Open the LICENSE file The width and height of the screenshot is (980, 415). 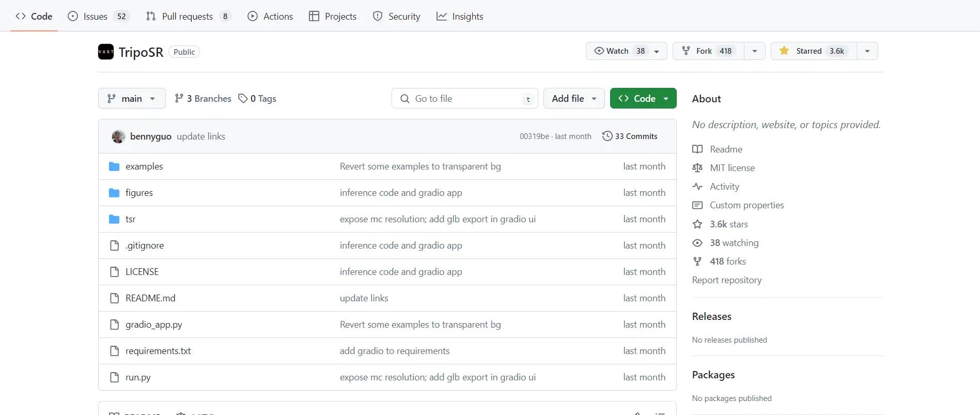pos(142,272)
